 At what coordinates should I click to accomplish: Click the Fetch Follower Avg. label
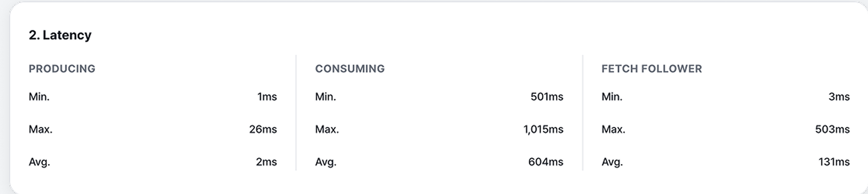[612, 162]
